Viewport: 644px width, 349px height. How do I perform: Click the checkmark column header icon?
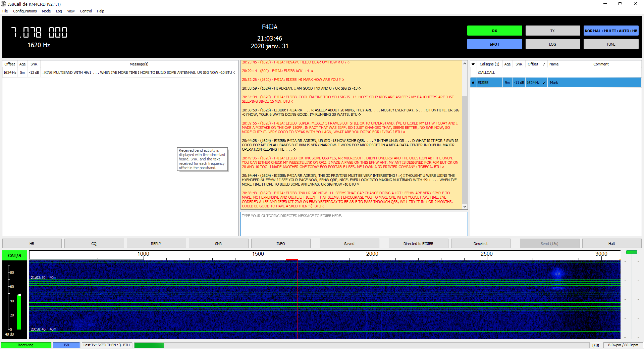tap(544, 64)
